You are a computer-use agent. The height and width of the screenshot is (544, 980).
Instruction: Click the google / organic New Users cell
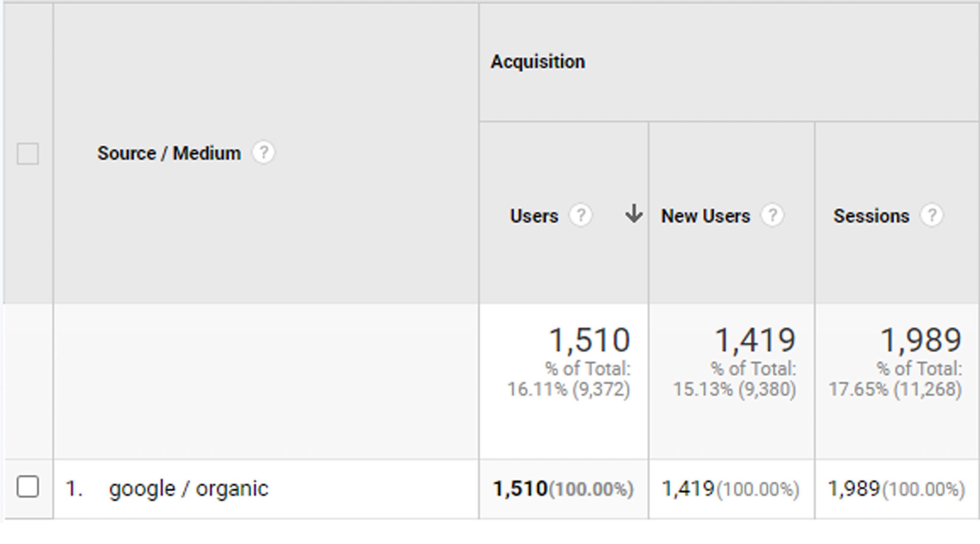pyautogui.click(x=688, y=489)
